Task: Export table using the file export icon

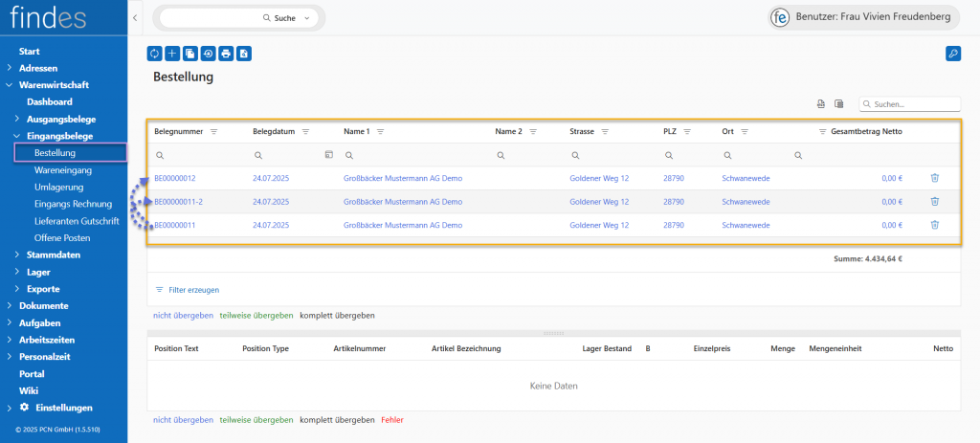Action: (x=820, y=104)
